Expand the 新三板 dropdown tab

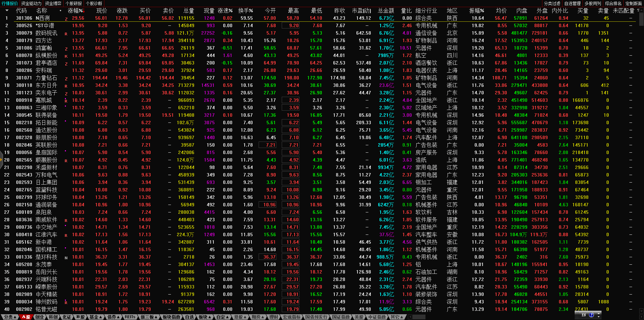coord(149,317)
